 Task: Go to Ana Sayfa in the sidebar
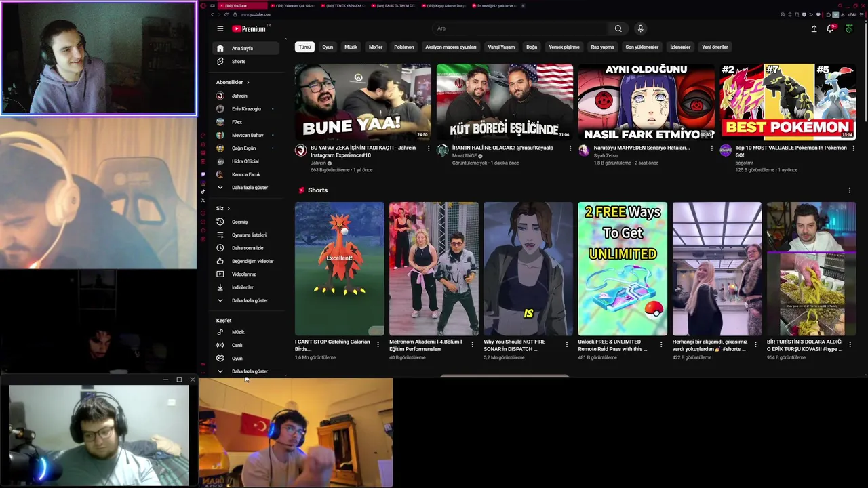coord(245,48)
